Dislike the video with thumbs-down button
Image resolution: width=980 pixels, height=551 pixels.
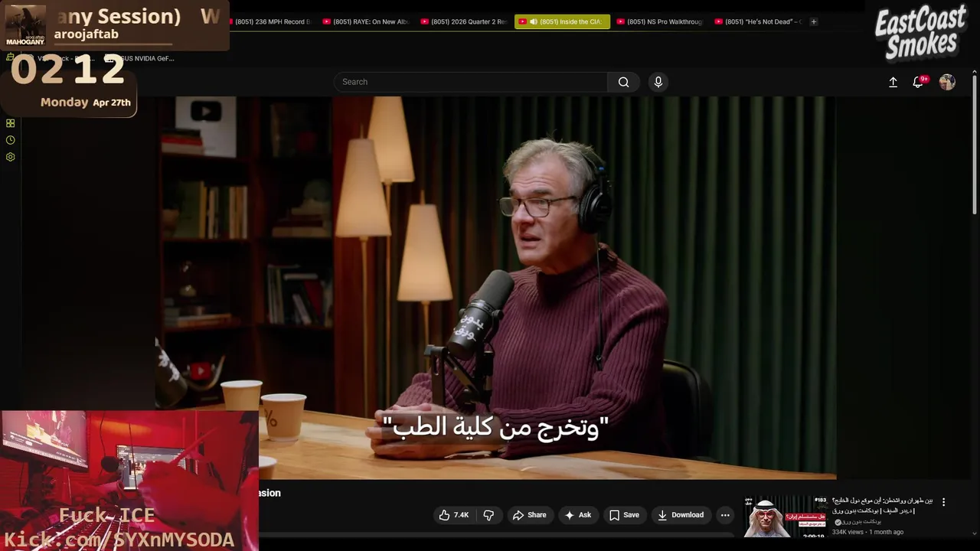(488, 515)
